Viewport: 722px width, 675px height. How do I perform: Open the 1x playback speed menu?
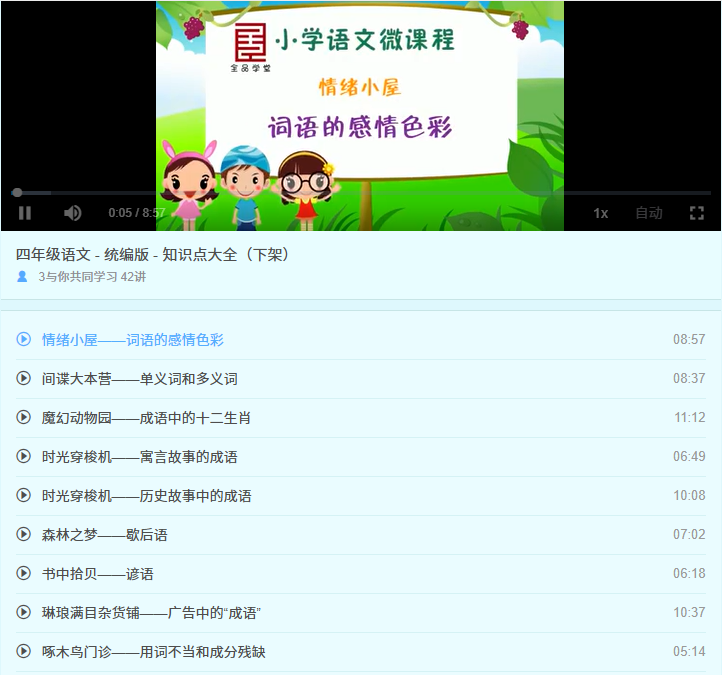pos(600,213)
